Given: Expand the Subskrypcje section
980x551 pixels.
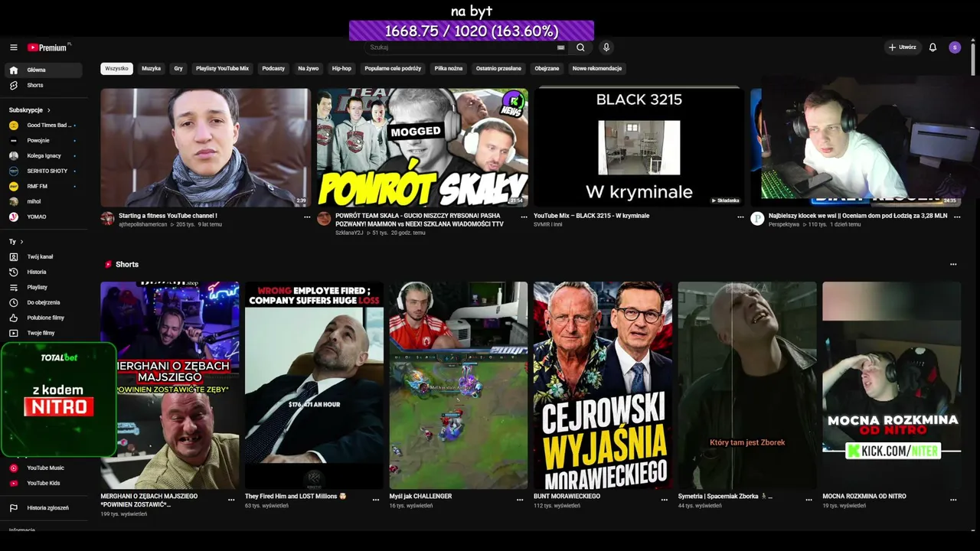Looking at the screenshot, I should pyautogui.click(x=30, y=110).
